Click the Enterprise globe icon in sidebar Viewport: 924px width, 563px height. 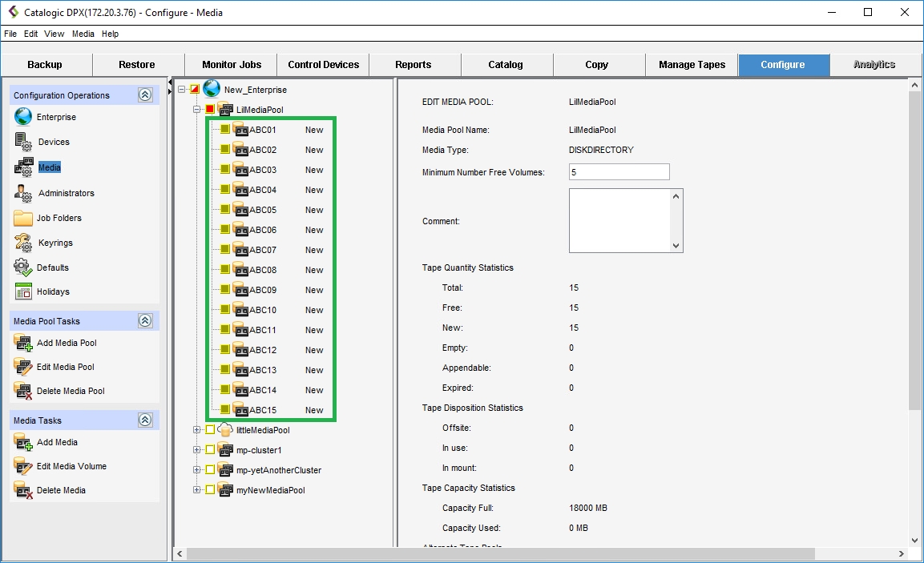click(x=23, y=117)
